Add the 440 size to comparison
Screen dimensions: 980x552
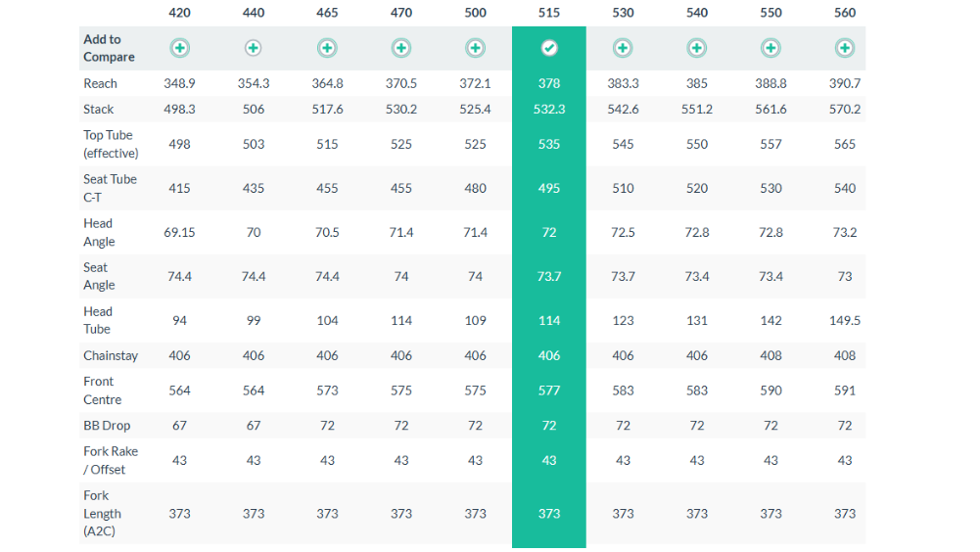[254, 48]
